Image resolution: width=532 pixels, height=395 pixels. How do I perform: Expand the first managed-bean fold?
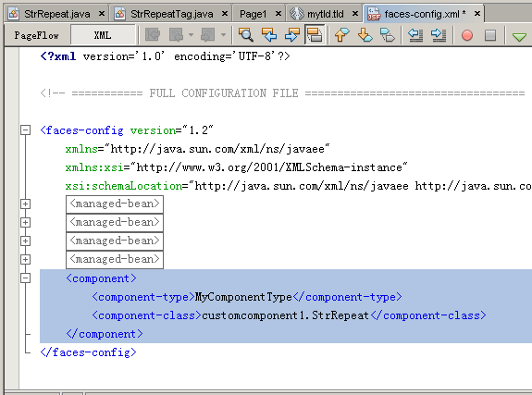(26, 204)
